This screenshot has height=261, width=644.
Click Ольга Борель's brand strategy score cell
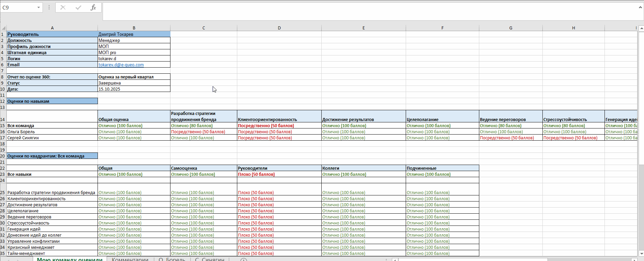point(204,132)
